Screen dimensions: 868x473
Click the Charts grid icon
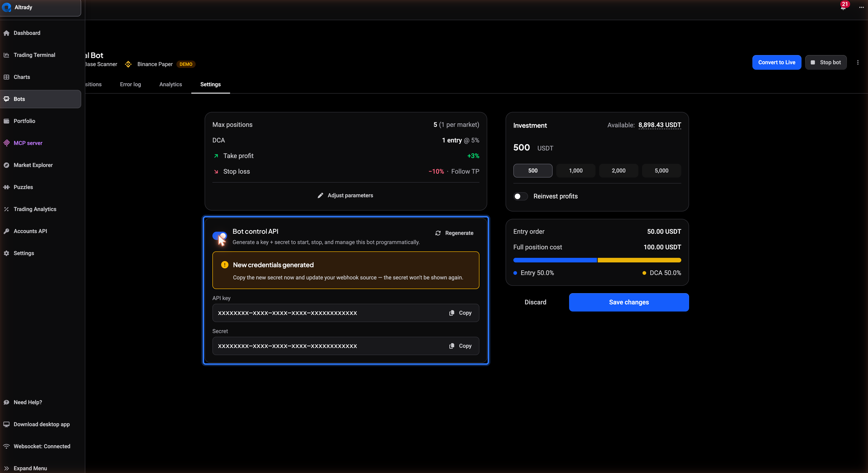pos(6,77)
